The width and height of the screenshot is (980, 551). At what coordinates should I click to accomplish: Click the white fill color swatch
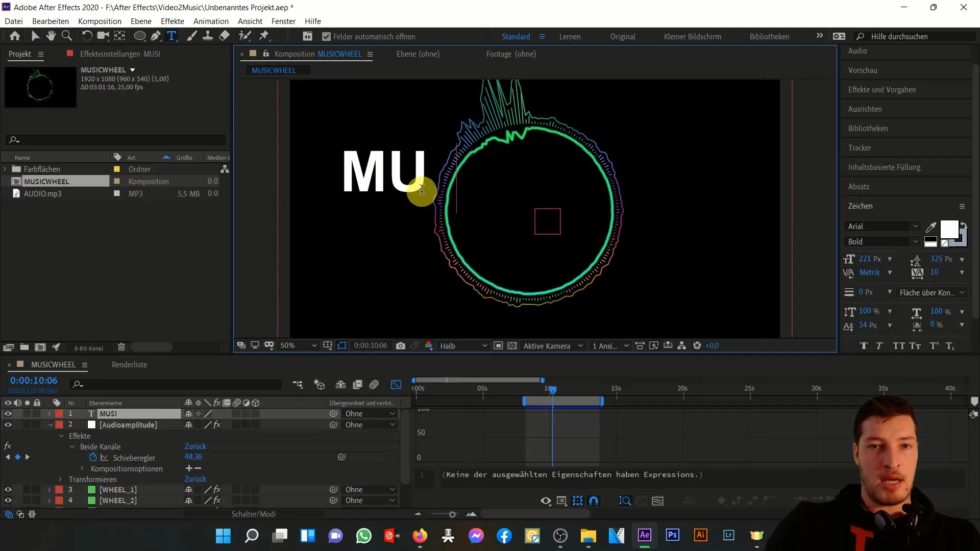tap(949, 230)
